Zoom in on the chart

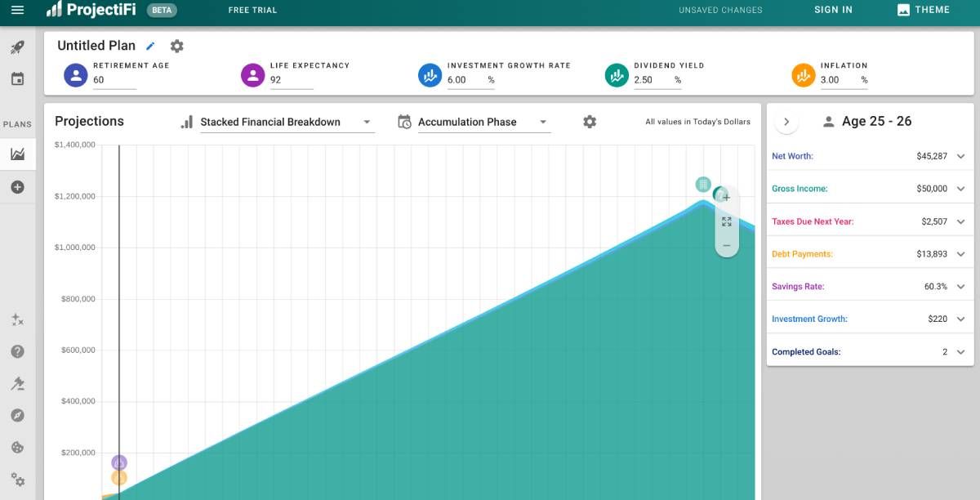coord(726,198)
